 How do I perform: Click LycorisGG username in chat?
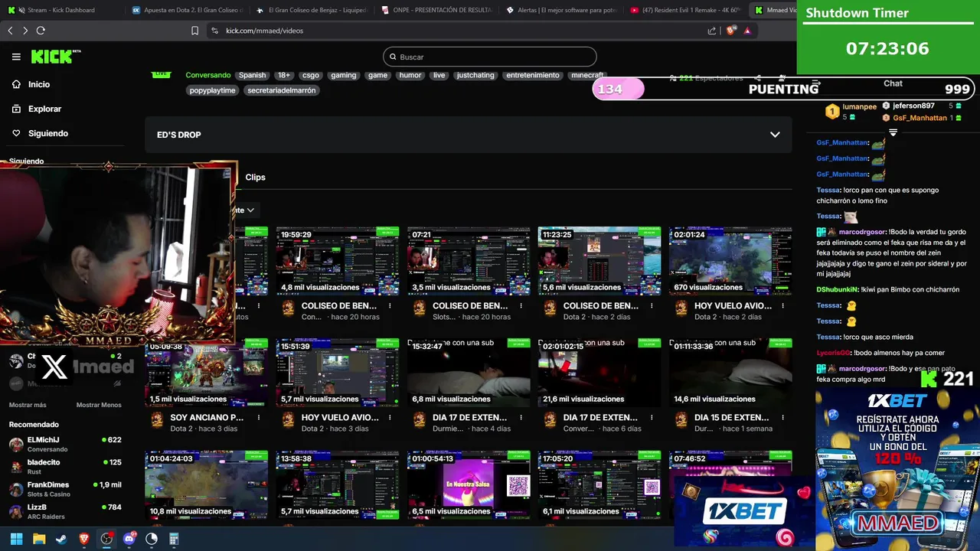coord(833,353)
